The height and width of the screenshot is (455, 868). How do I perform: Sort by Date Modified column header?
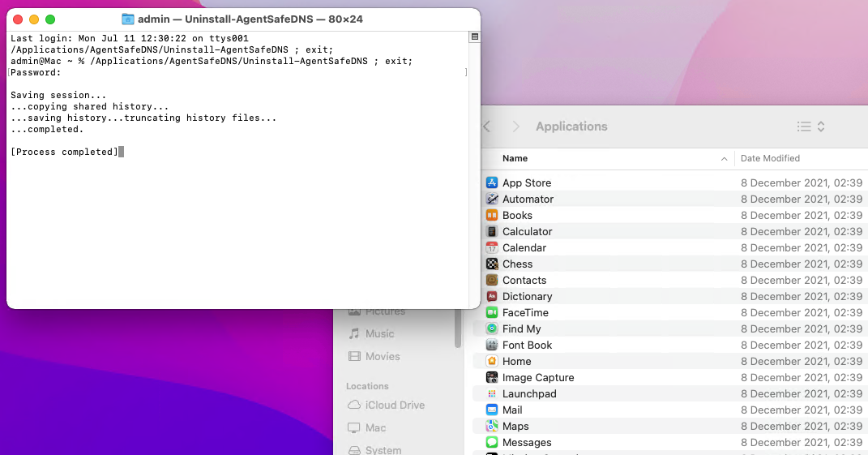pyautogui.click(x=770, y=158)
